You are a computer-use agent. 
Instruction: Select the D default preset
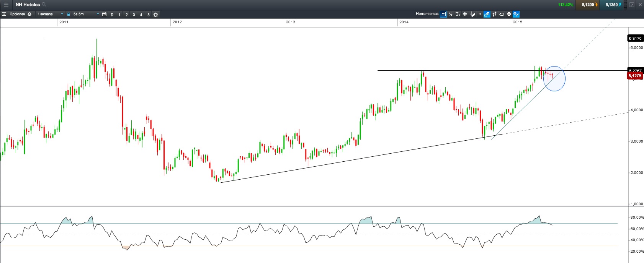pyautogui.click(x=112, y=15)
